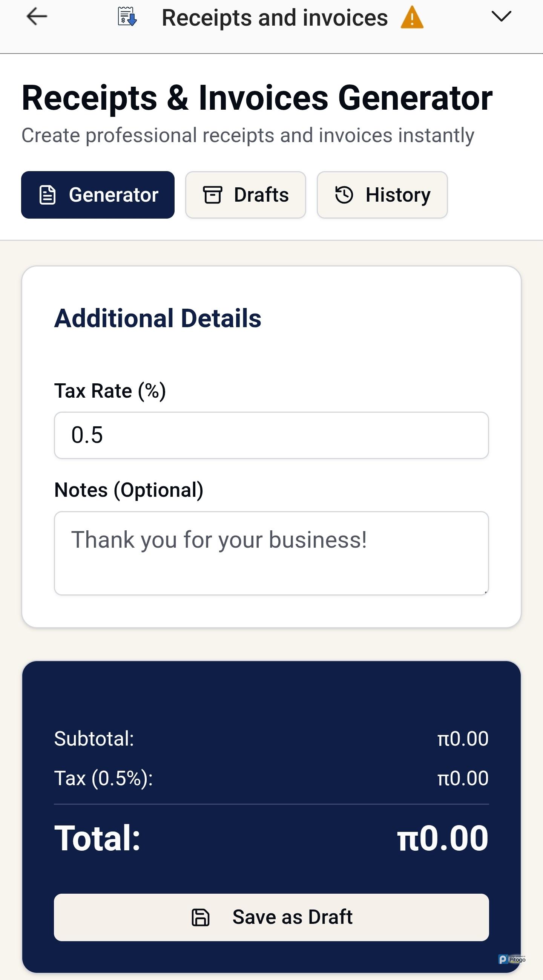The width and height of the screenshot is (543, 980).
Task: Click the Additional Details heading
Action: (x=158, y=318)
